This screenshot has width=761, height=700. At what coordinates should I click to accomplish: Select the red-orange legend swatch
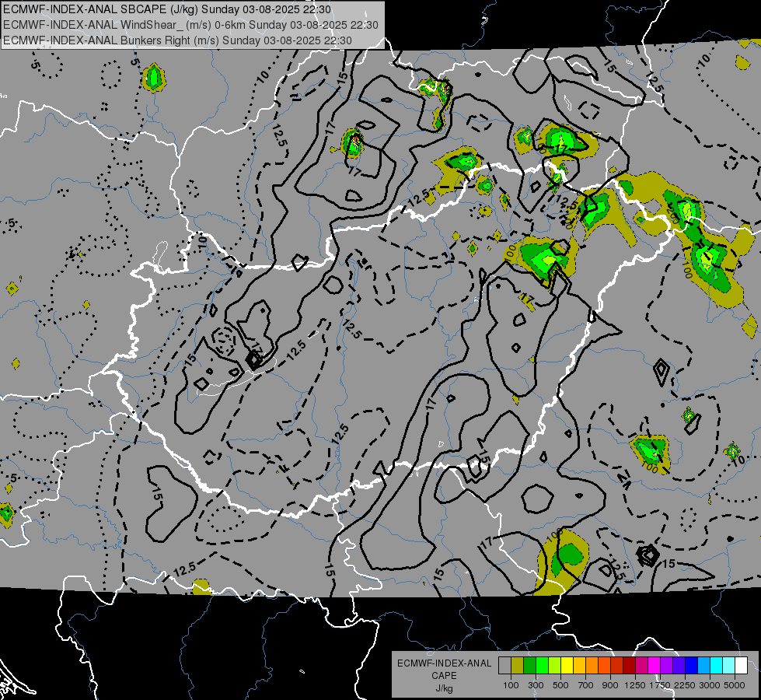(x=604, y=666)
